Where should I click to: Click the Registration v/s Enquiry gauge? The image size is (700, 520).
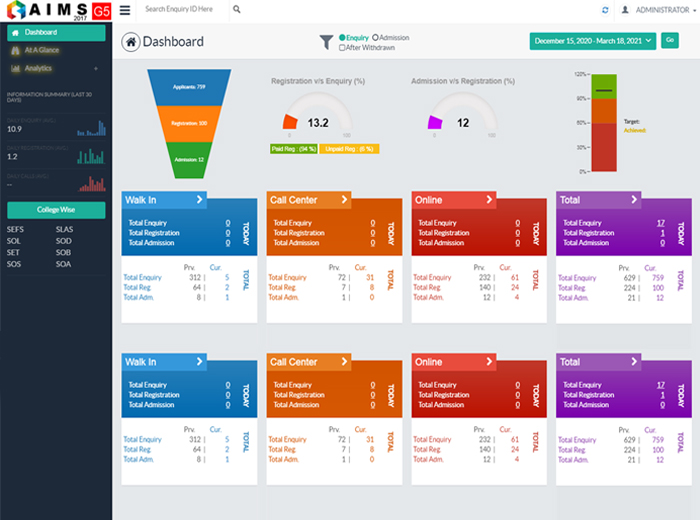[x=318, y=112]
